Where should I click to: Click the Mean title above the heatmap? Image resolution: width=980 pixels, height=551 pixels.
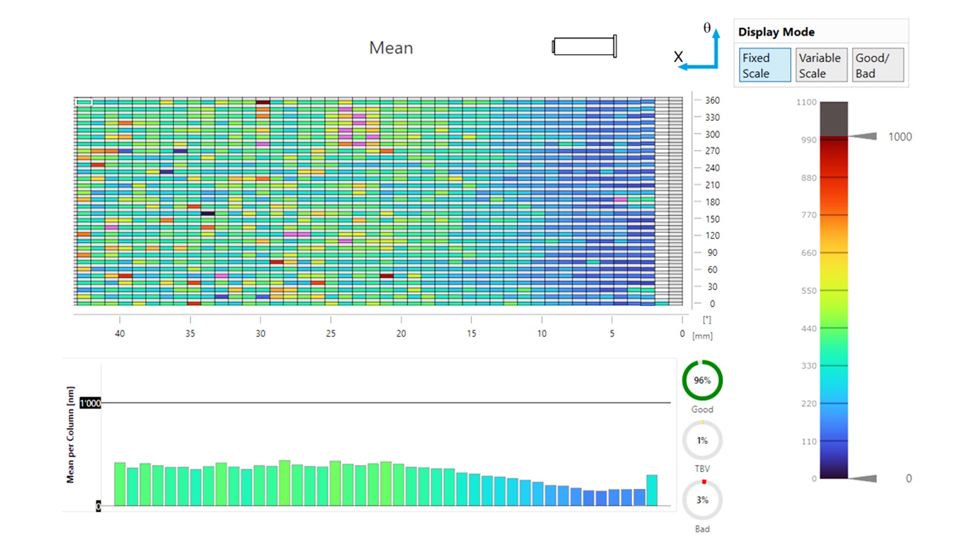[x=391, y=48]
